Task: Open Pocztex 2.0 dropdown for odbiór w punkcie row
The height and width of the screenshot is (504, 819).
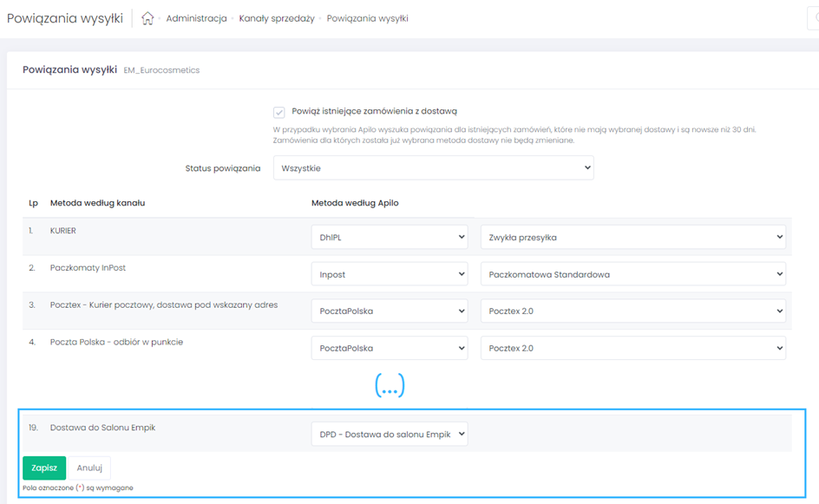Action: coord(632,348)
